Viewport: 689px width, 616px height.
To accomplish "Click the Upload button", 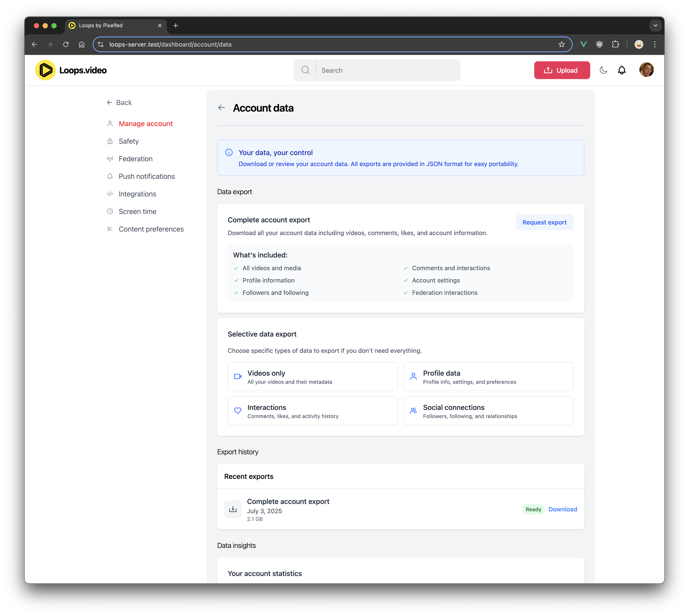I will [562, 70].
